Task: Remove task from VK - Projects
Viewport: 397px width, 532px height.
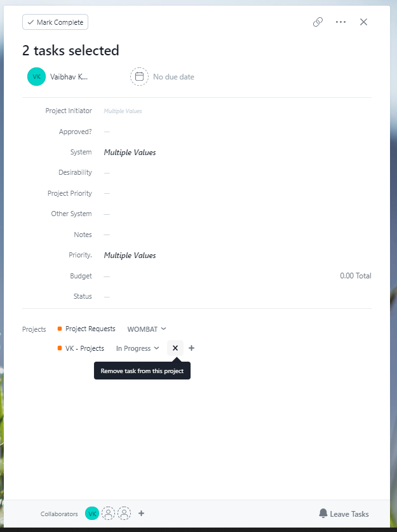Action: [175, 348]
